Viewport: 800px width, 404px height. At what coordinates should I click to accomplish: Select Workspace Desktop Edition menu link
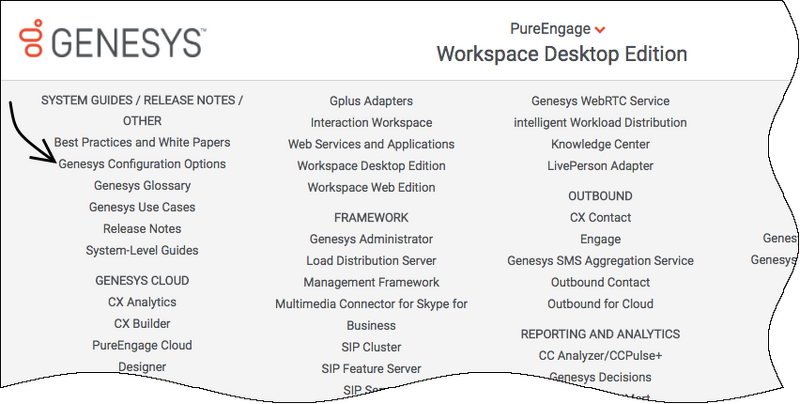point(371,166)
